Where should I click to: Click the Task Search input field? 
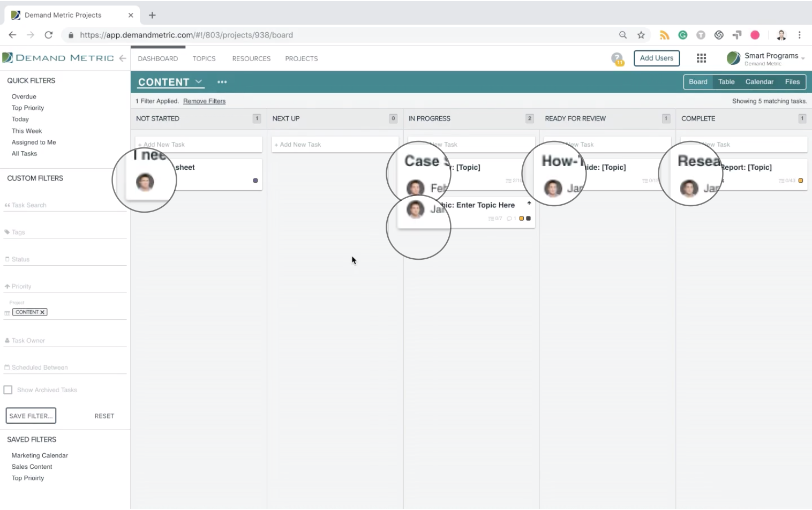click(65, 205)
